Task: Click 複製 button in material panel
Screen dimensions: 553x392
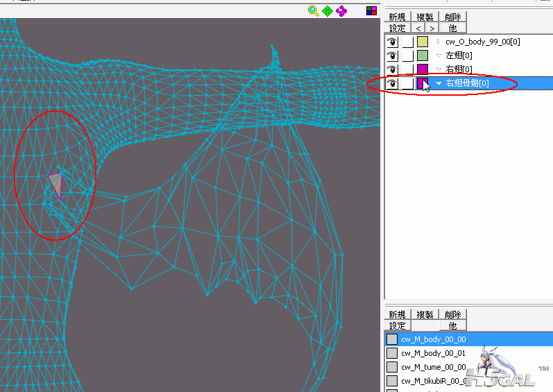Action: (x=425, y=314)
